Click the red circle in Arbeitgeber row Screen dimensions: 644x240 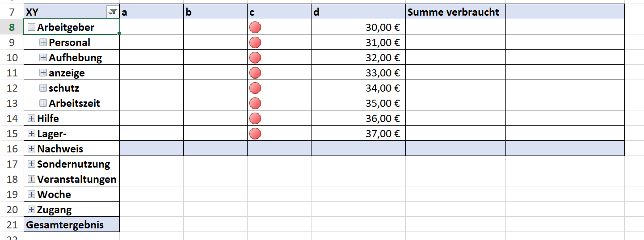point(255,27)
